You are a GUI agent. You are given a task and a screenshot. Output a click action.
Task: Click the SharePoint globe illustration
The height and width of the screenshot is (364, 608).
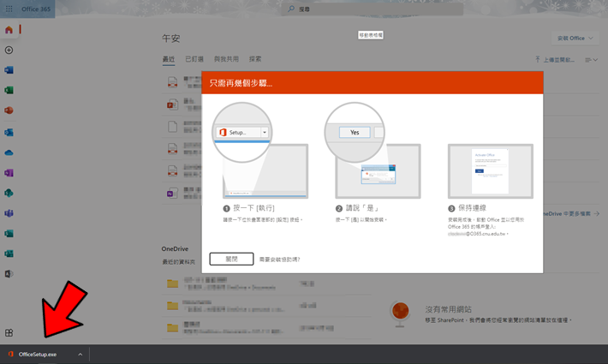[400, 314]
